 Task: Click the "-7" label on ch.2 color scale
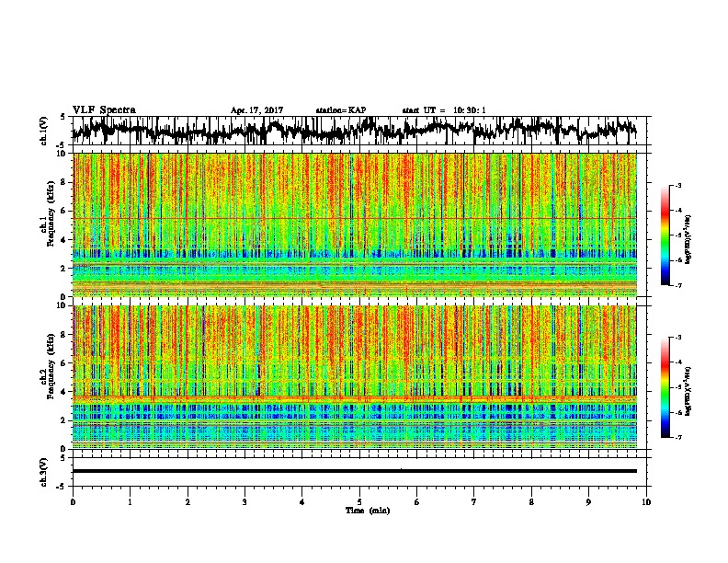point(678,437)
